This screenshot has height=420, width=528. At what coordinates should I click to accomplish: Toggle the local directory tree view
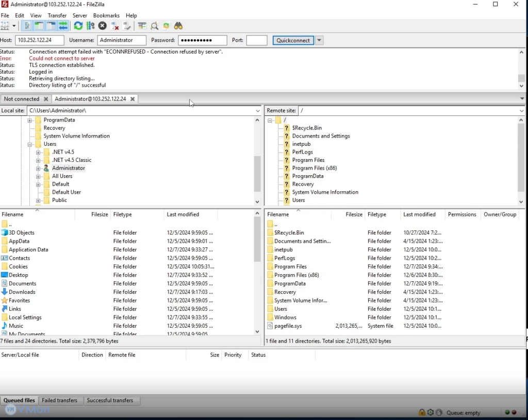pos(39,26)
